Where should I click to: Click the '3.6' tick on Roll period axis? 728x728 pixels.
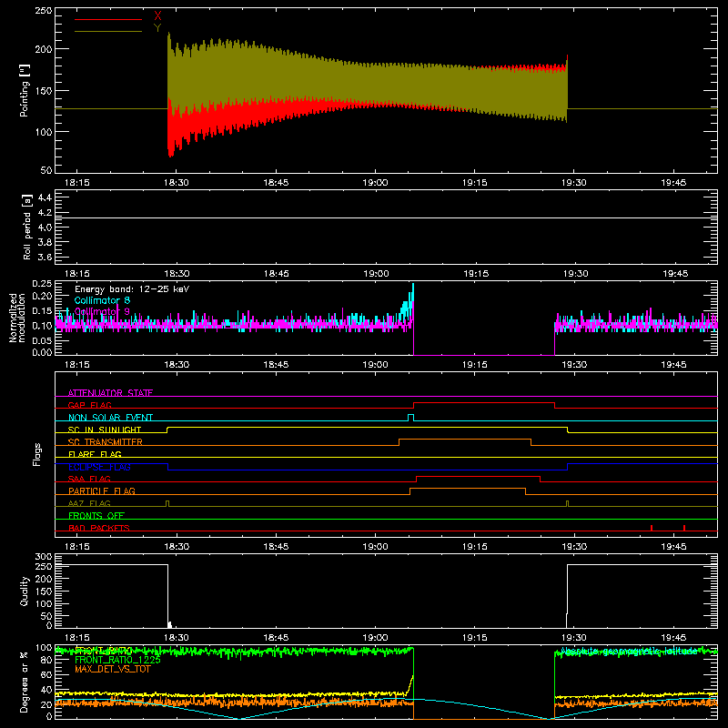pos(45,257)
